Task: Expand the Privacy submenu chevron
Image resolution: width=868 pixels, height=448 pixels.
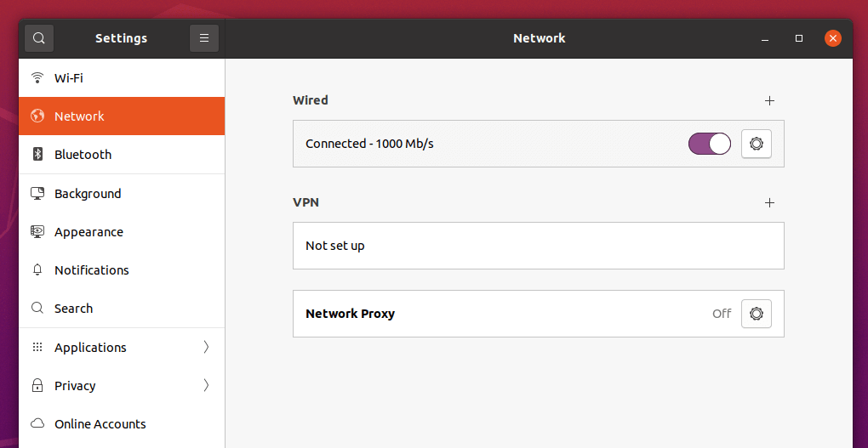Action: [x=206, y=385]
